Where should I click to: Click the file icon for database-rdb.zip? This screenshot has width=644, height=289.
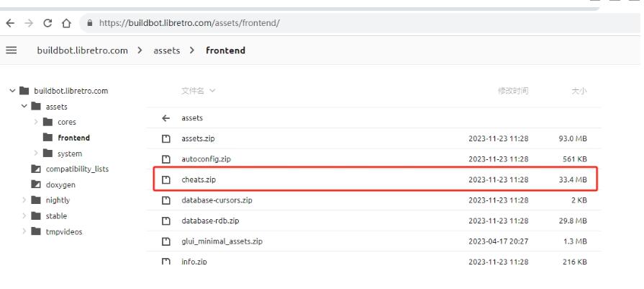166,221
